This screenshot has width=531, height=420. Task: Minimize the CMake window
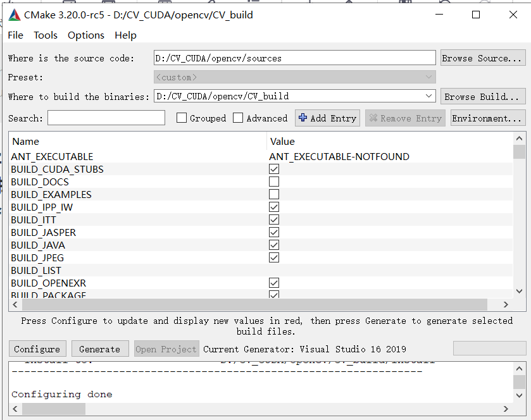pyautogui.click(x=439, y=15)
